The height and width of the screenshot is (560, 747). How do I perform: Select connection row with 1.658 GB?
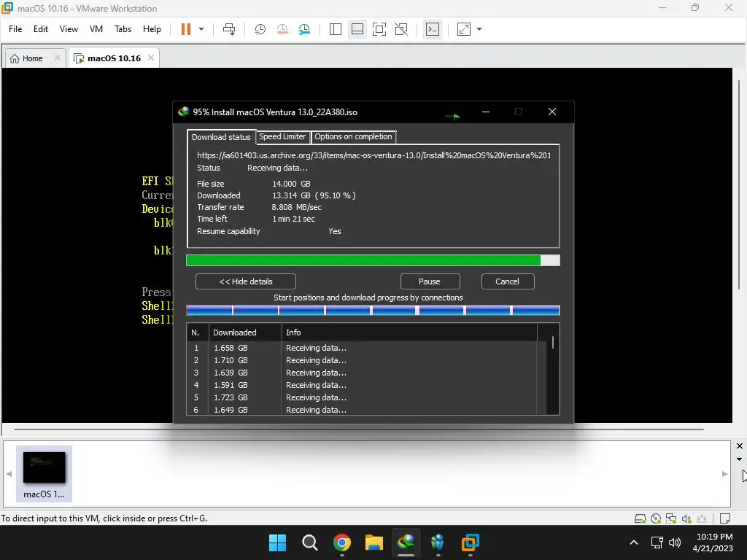[366, 348]
